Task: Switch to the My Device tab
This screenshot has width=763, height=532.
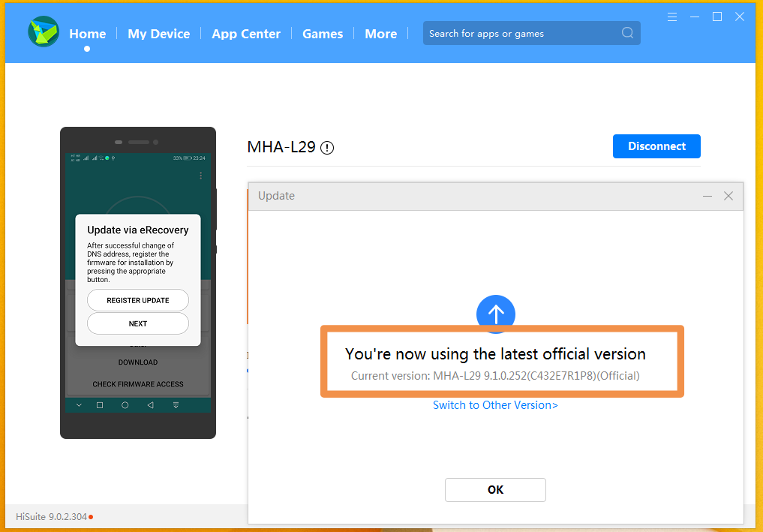Action: click(158, 34)
